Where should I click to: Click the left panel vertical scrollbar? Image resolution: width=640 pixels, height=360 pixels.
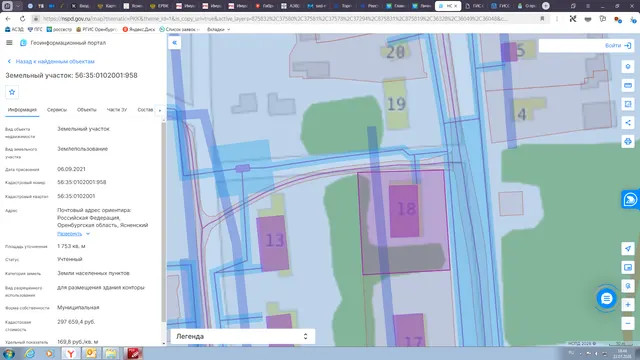(164, 222)
